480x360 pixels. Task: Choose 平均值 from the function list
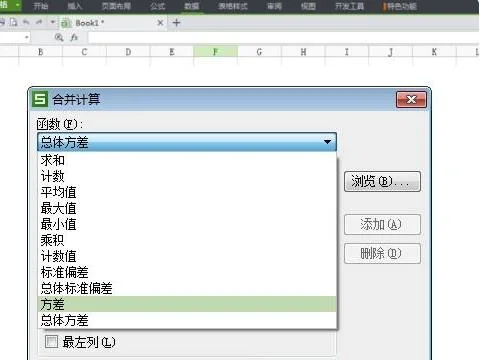[187, 192]
